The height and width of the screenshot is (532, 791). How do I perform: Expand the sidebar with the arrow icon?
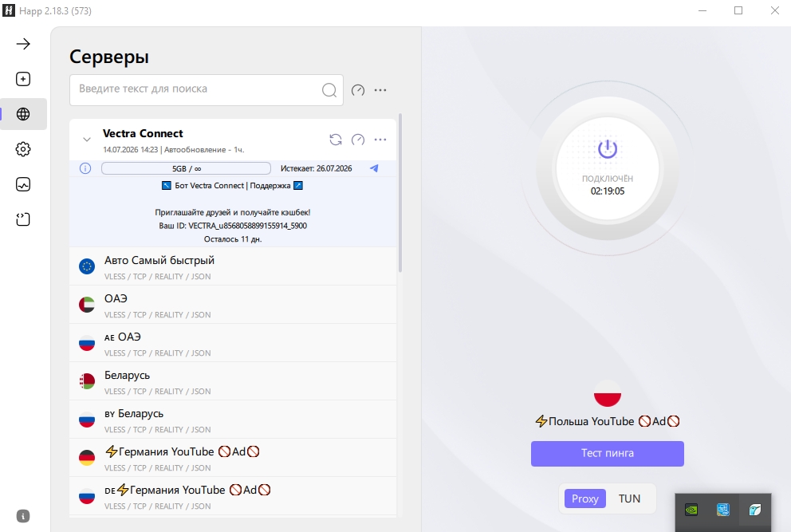23,44
